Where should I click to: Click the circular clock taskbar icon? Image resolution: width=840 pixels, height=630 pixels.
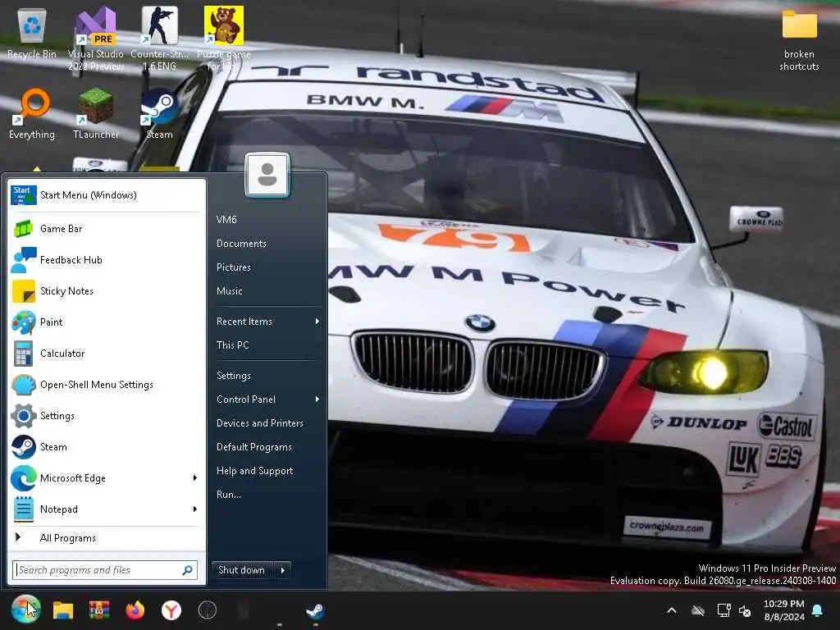[208, 610]
